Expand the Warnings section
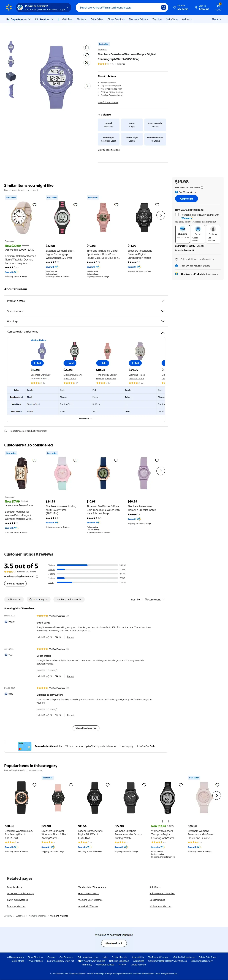The image size is (228, 980). coord(86,322)
